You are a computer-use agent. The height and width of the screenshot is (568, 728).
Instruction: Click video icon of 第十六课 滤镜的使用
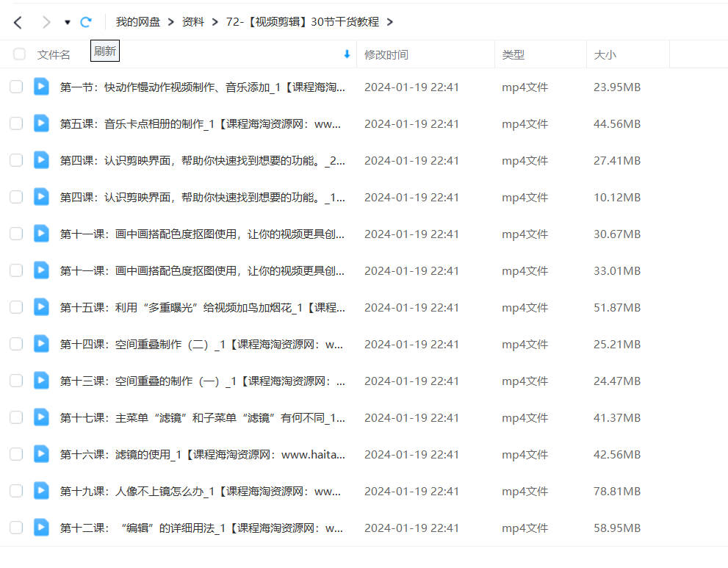click(x=41, y=454)
